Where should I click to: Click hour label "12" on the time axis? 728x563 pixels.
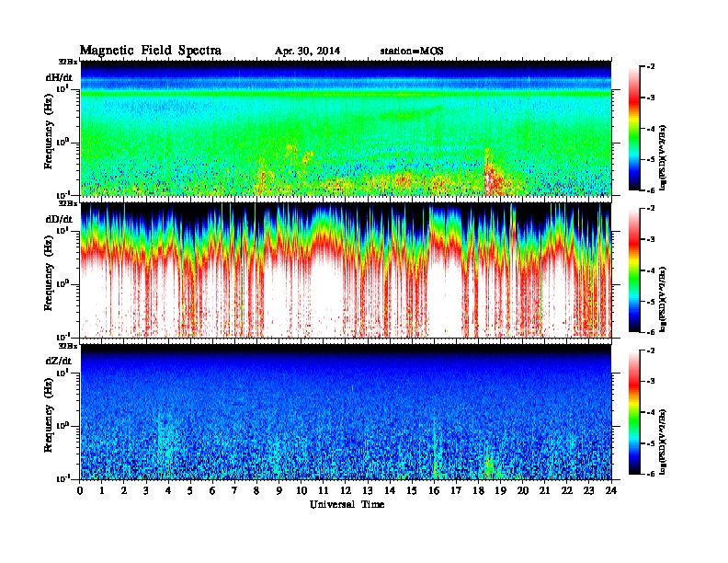coord(346,490)
